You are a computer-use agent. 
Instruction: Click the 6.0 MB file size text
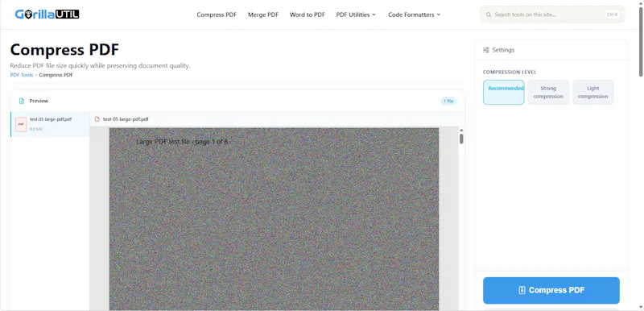coord(35,130)
